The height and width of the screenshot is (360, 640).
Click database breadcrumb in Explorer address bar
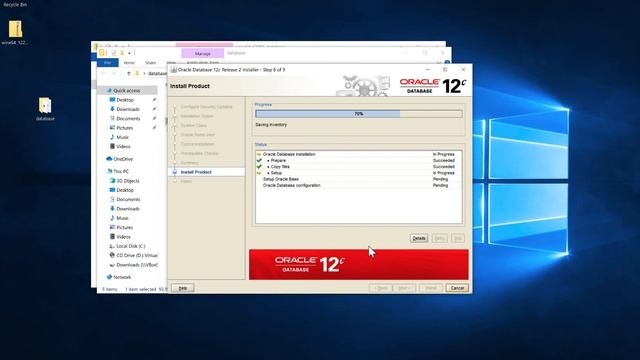point(158,73)
